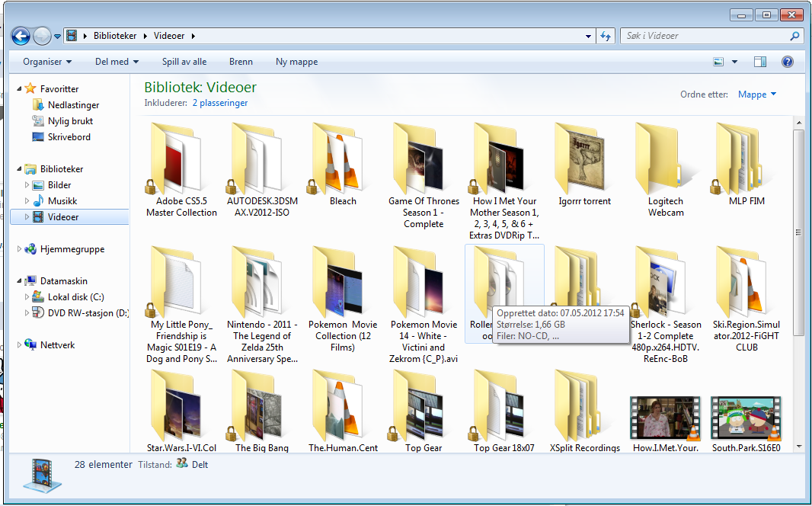
Task: Select the 'Logitech Webcam' folder
Action: 666,170
